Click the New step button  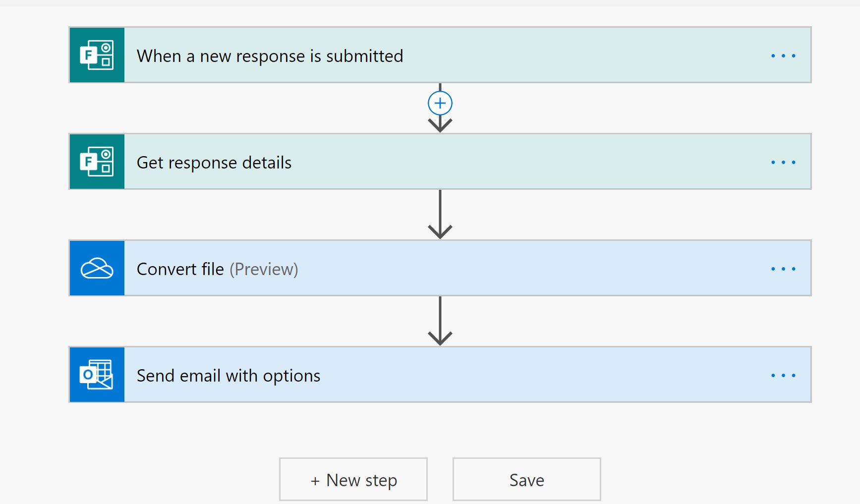353,479
